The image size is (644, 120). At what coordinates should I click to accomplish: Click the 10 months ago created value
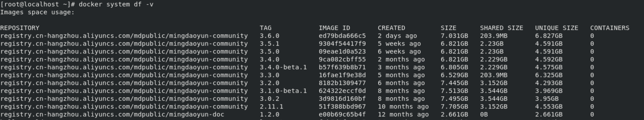tap(403, 107)
